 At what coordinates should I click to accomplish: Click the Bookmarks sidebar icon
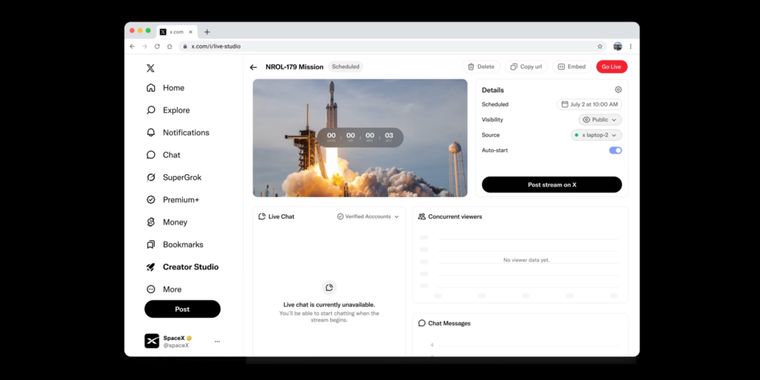151,244
